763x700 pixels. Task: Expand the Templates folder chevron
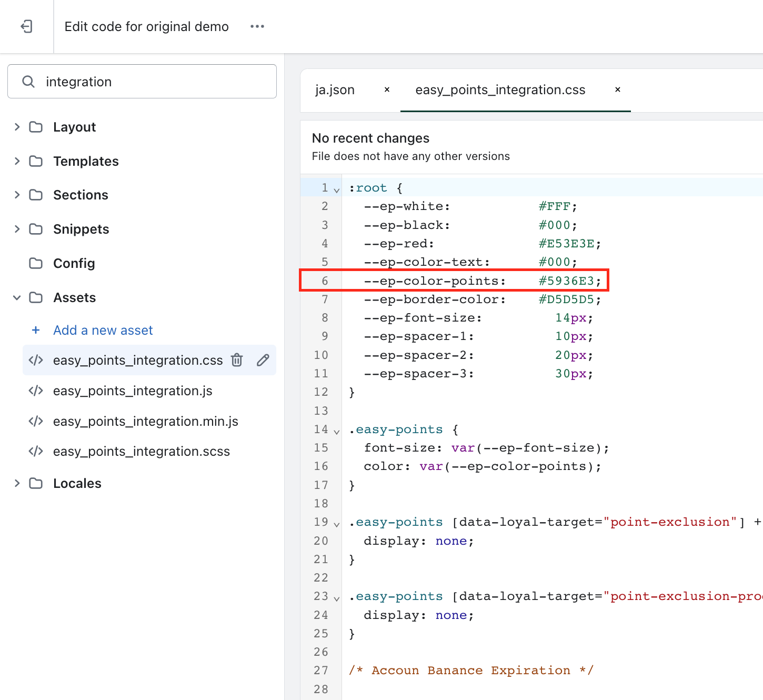[17, 161]
